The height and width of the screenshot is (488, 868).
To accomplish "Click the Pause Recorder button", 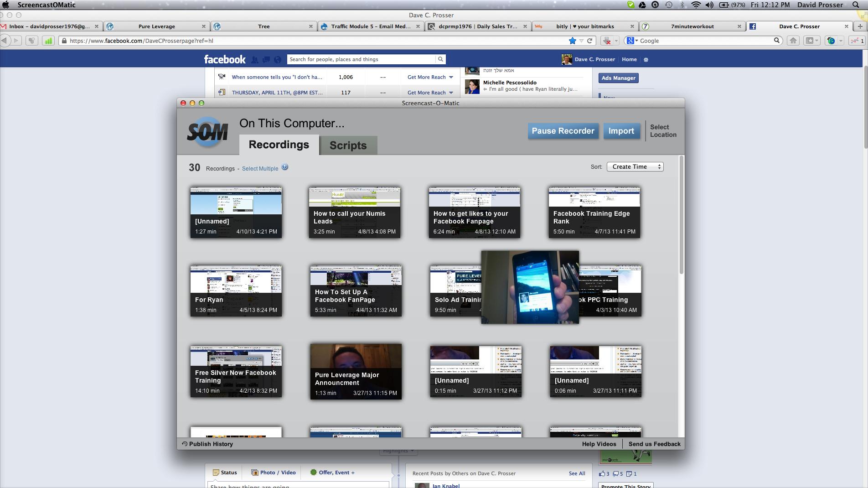I will tap(563, 131).
